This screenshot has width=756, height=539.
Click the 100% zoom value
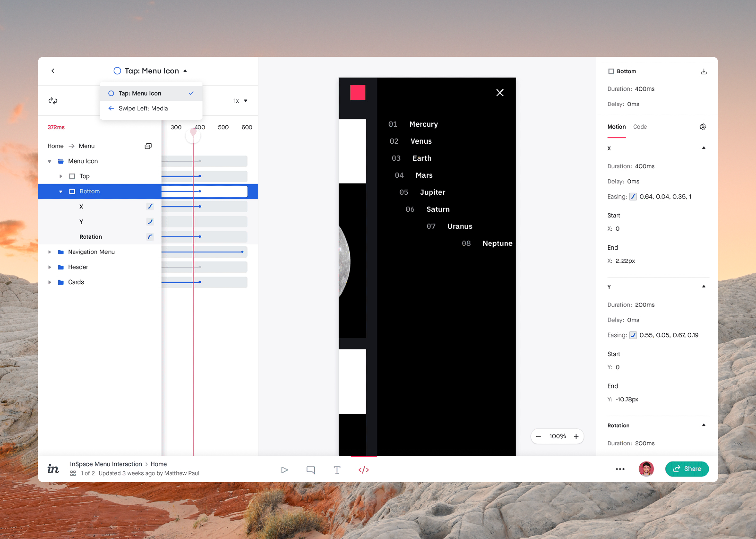click(x=557, y=436)
